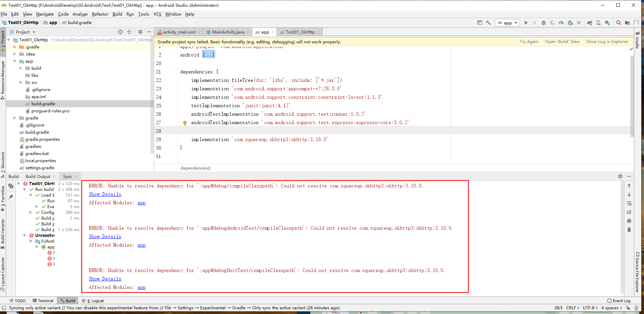The height and width of the screenshot is (314, 644).
Task: Expand the Config node in build tree
Action: click(x=31, y=212)
